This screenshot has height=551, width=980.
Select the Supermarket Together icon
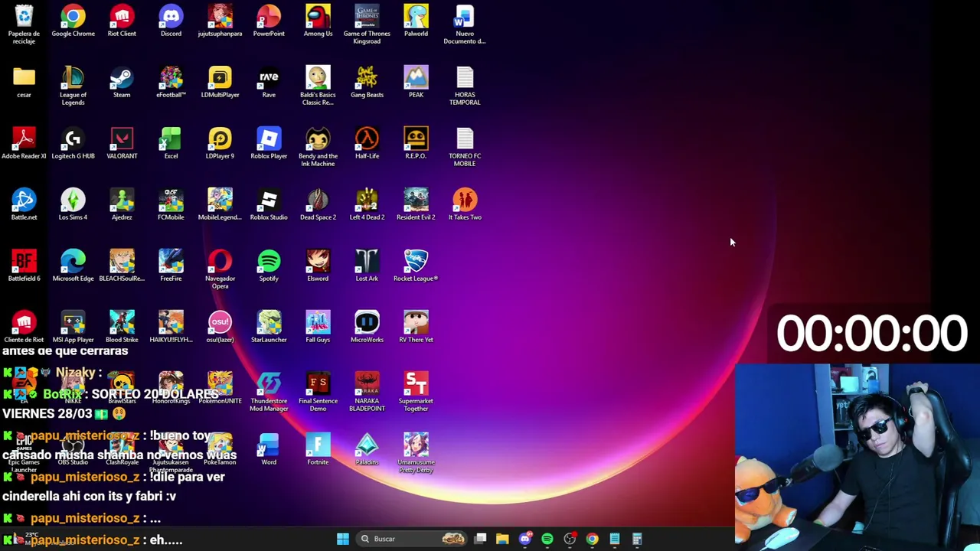tap(416, 391)
